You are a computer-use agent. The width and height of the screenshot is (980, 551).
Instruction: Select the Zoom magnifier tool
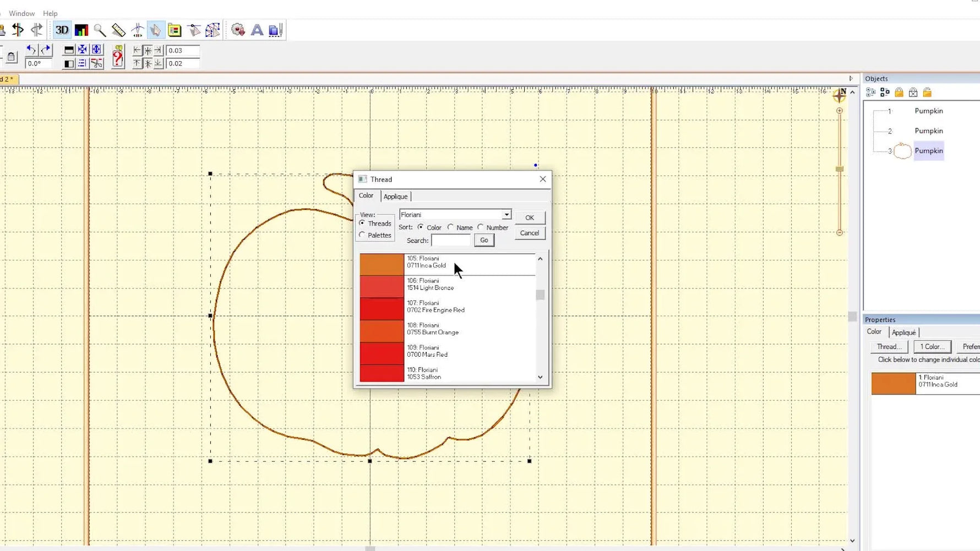pyautogui.click(x=100, y=30)
